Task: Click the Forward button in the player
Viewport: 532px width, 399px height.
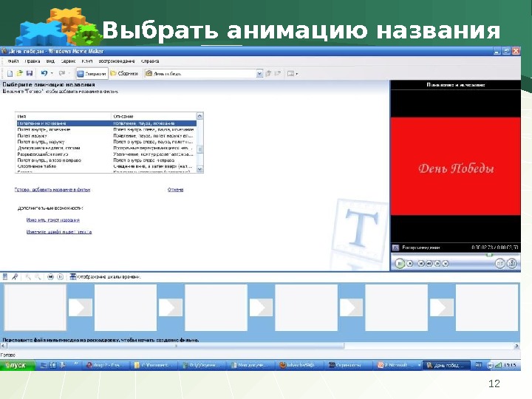Action: tap(446, 263)
